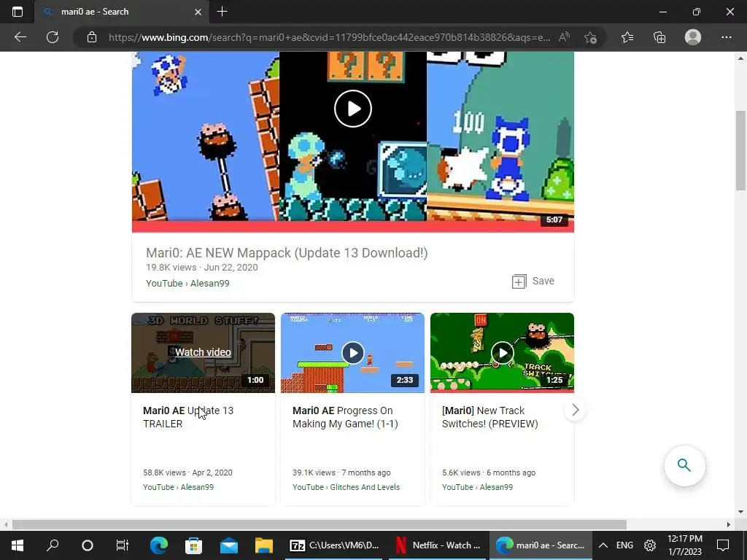Switch to Netflix - Watch taskbar window
The image size is (747, 560).
438,545
